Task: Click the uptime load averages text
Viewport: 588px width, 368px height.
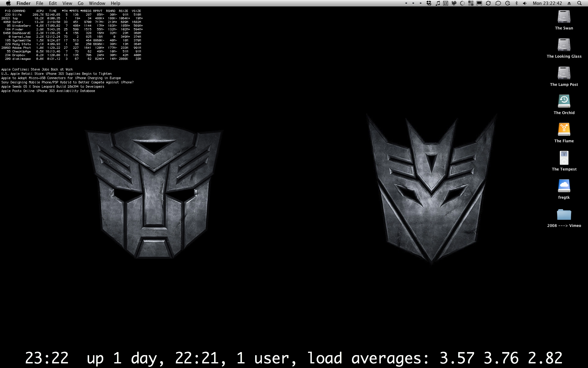Action: click(x=293, y=358)
